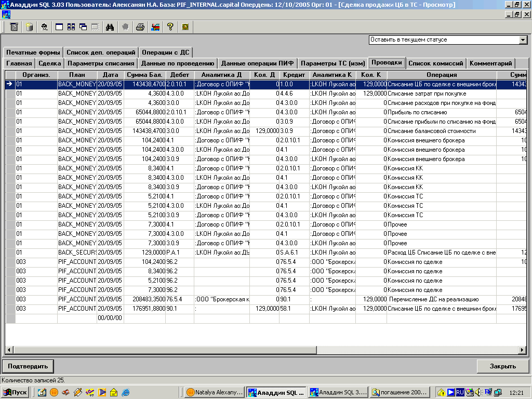This screenshot has height=399, width=532.
Task: Click the debit cell 'P.A.1'
Action: point(180,252)
